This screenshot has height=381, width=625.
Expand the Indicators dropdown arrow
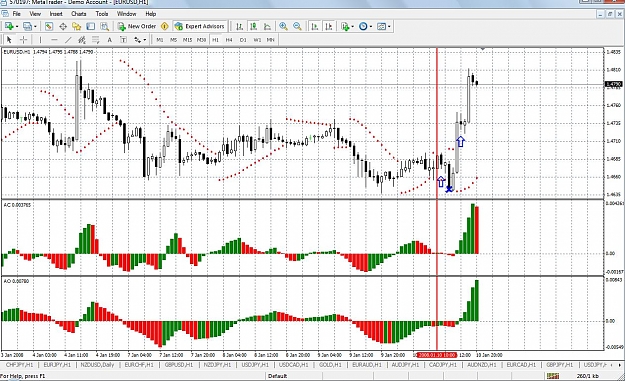[x=352, y=27]
